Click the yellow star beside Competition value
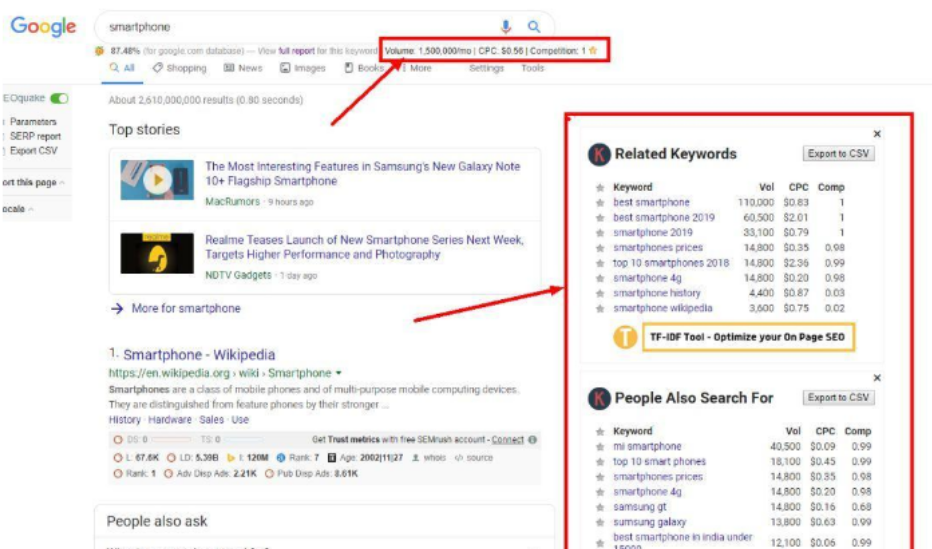Viewport: 932px width, 549px height. tap(593, 49)
